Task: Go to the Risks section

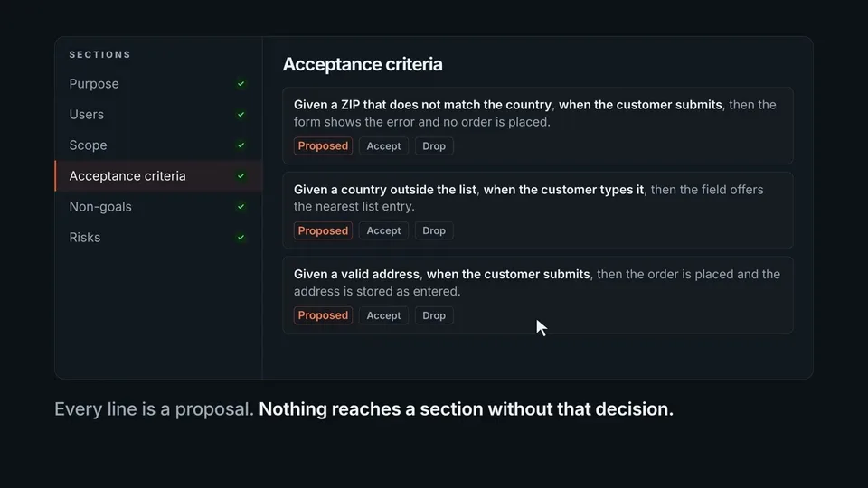Action: point(158,238)
